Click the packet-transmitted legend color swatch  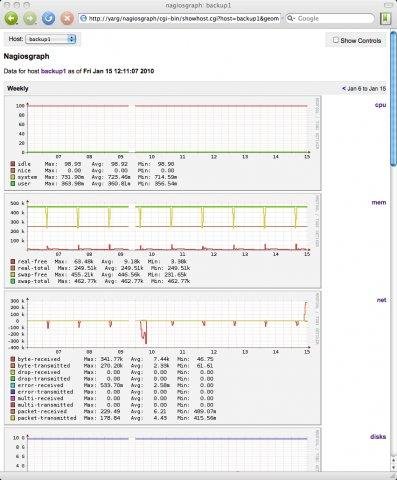pos(13,418)
